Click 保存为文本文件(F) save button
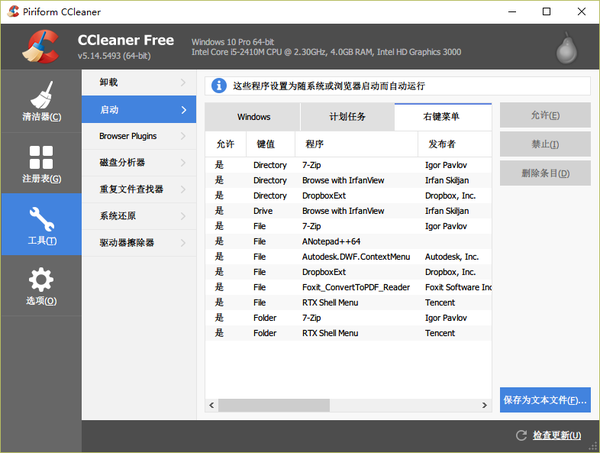This screenshot has width=600, height=453. click(x=545, y=400)
